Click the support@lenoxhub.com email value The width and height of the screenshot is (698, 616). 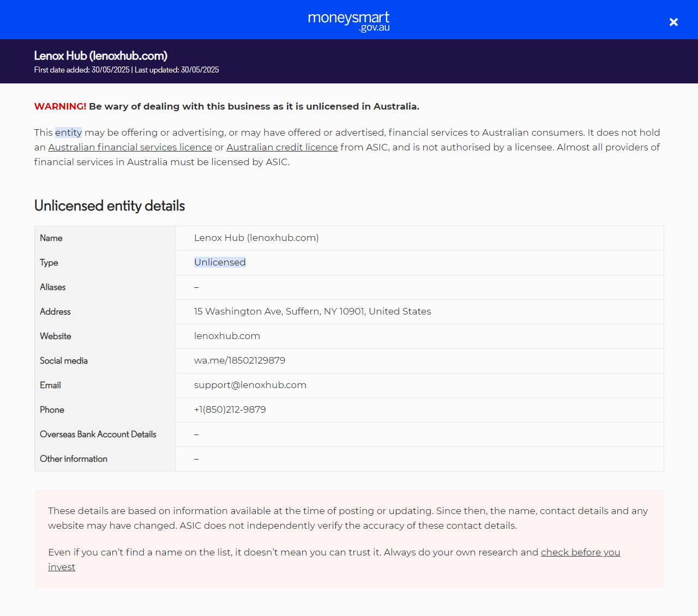click(250, 385)
